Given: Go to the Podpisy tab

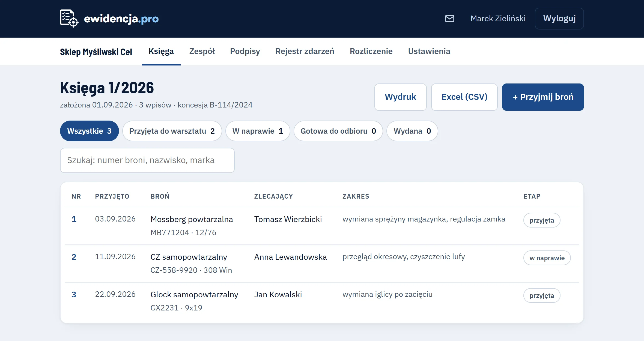Looking at the screenshot, I should (x=245, y=51).
